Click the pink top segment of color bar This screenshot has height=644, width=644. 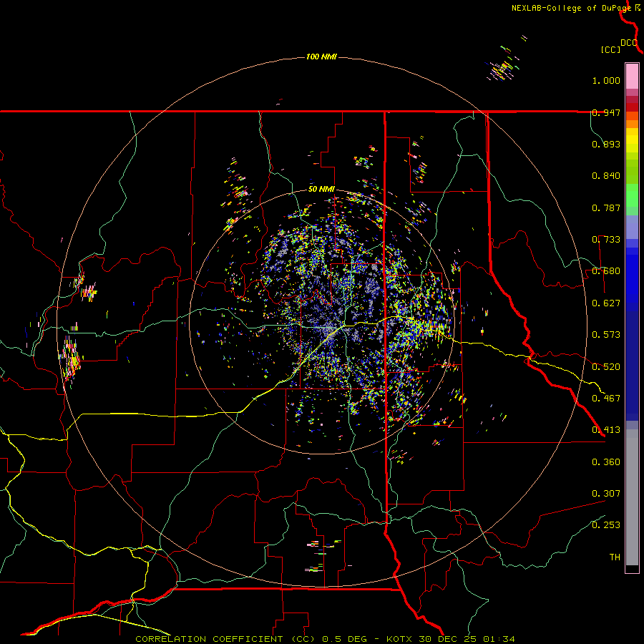pyautogui.click(x=632, y=76)
